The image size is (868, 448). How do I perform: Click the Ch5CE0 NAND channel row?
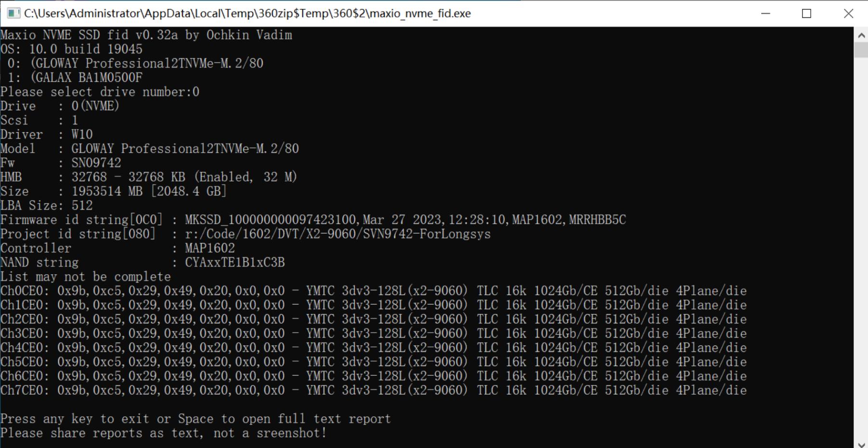coord(374,362)
